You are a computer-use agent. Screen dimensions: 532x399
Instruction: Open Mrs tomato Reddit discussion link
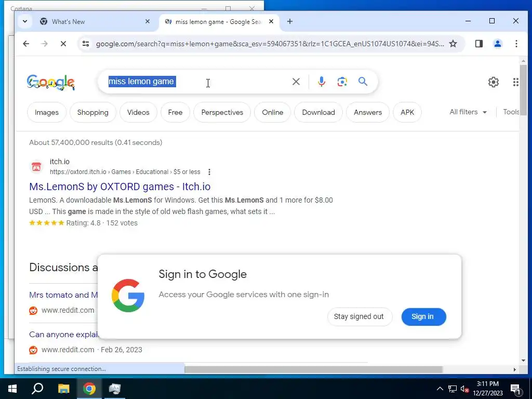(63, 295)
